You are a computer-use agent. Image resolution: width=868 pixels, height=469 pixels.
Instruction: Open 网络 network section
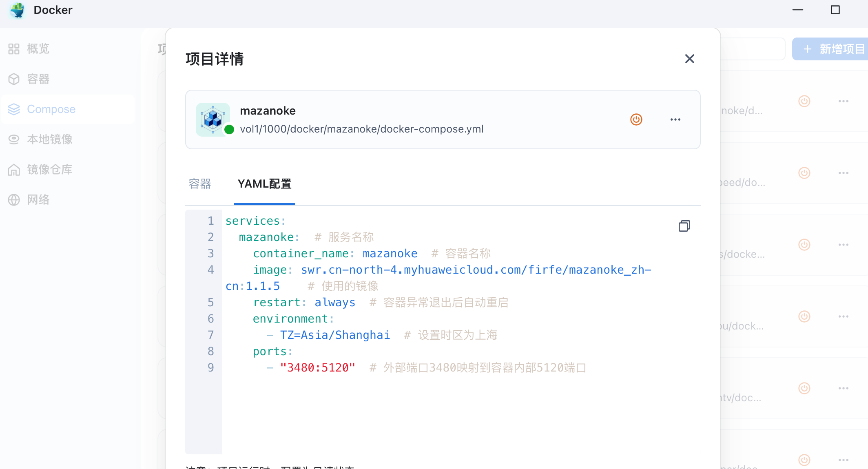point(38,200)
